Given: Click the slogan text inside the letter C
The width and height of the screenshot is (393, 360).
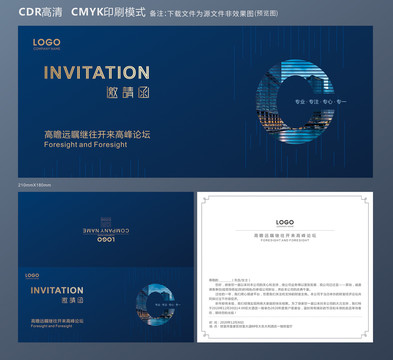Looking at the screenshot, I should tap(321, 102).
